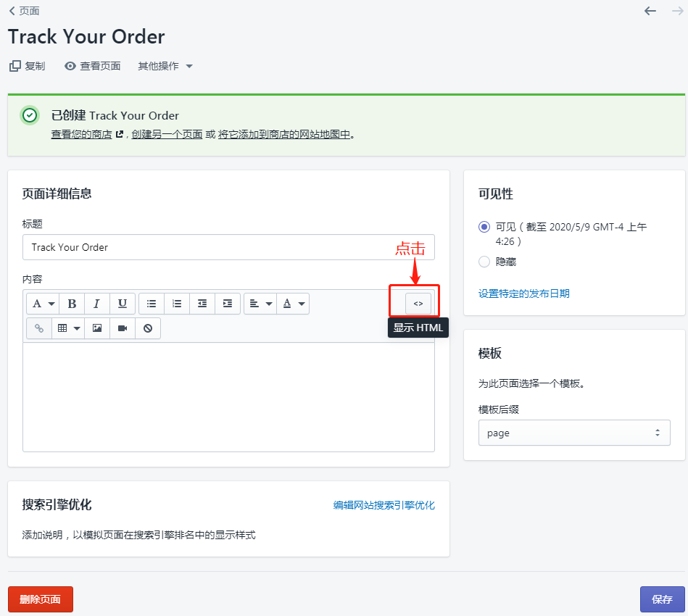Image resolution: width=688 pixels, height=616 pixels.
Task: Select the 隐藏 radio button
Action: 484,262
